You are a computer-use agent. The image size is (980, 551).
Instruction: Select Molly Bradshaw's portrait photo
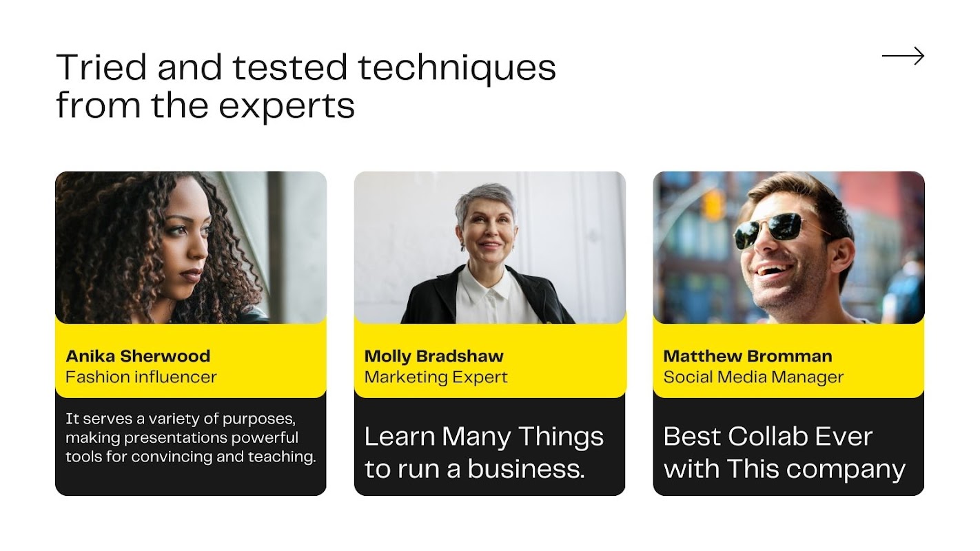(489, 247)
